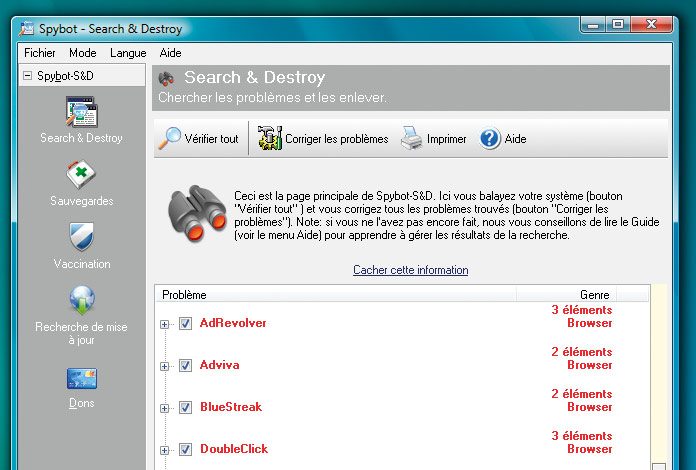Click "2 éléments" in the Adviva row
This screenshot has width=696, height=470.
point(581,352)
